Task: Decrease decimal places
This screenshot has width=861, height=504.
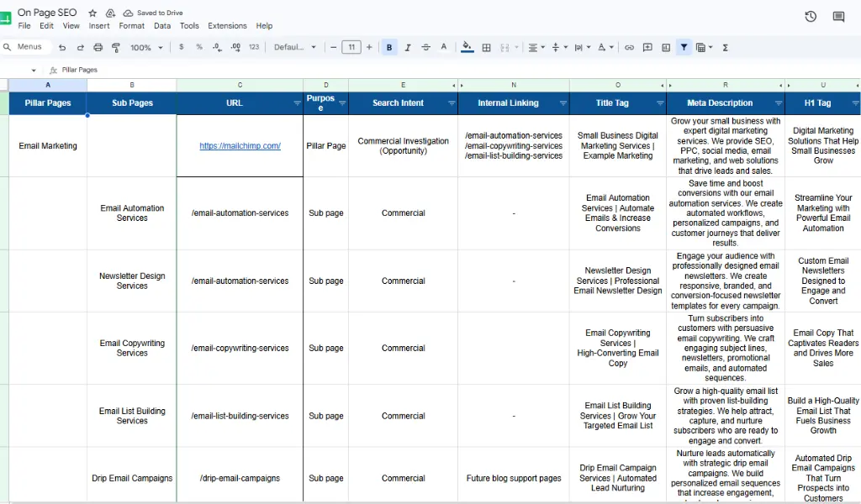Action: [x=217, y=48]
